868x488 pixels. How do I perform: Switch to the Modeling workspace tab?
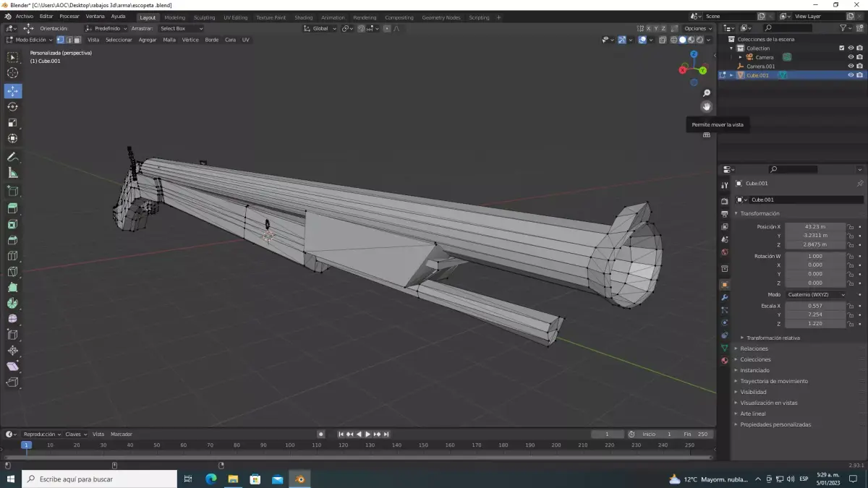click(x=174, y=17)
